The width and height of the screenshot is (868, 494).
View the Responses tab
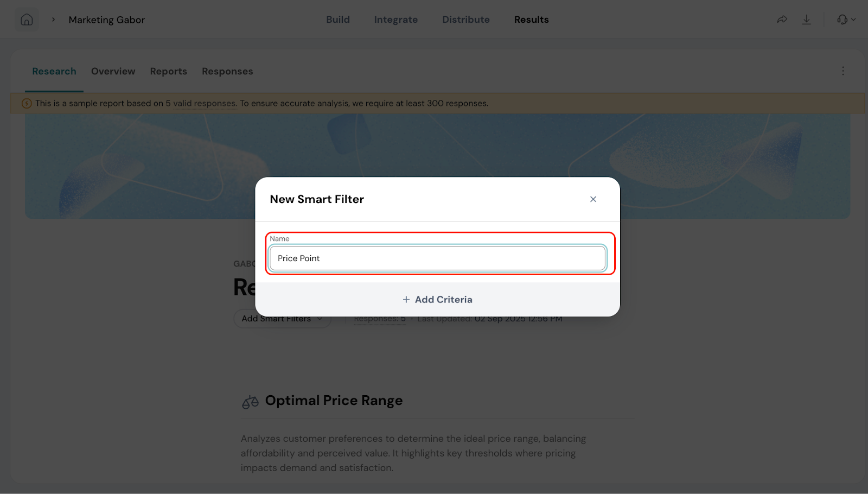coord(227,71)
